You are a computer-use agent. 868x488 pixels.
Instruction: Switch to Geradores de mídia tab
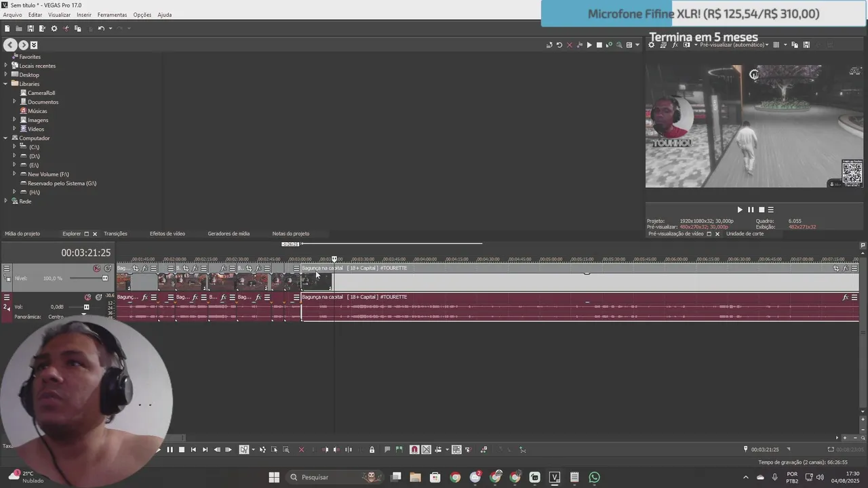coord(229,234)
